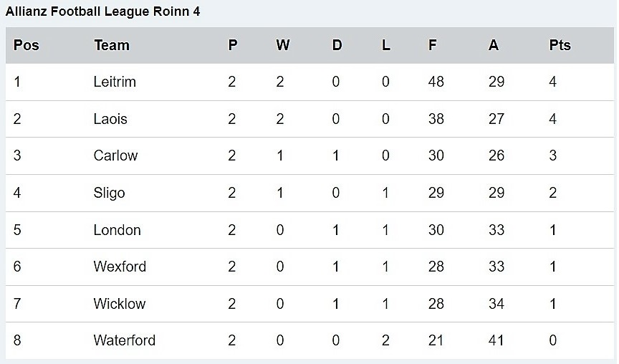Click the Pos column header
This screenshot has width=619, height=364.
(27, 45)
